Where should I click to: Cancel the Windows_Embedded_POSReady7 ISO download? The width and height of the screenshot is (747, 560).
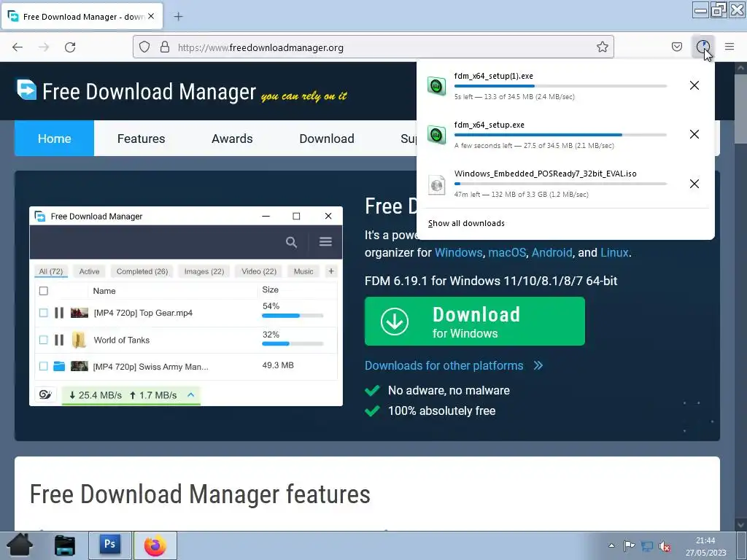[x=694, y=184]
